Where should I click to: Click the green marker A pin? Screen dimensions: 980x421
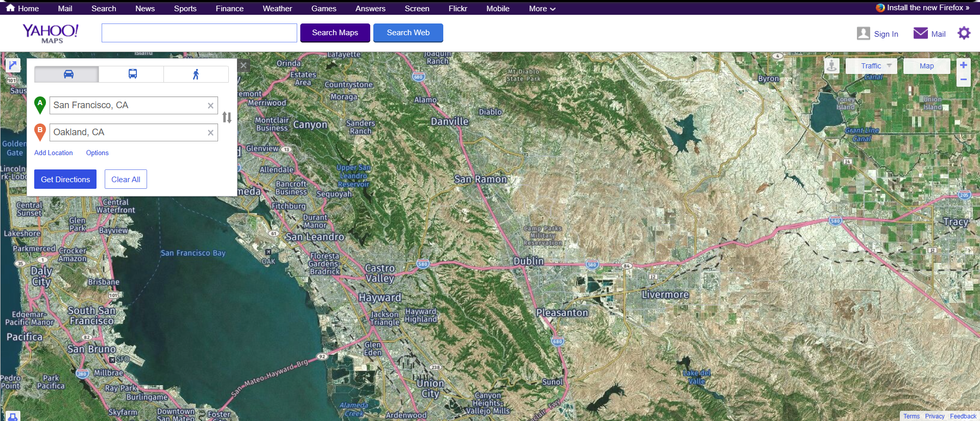(40, 105)
